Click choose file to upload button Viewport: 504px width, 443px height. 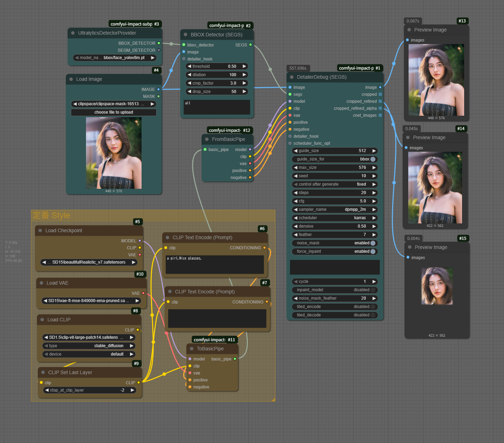click(x=114, y=112)
